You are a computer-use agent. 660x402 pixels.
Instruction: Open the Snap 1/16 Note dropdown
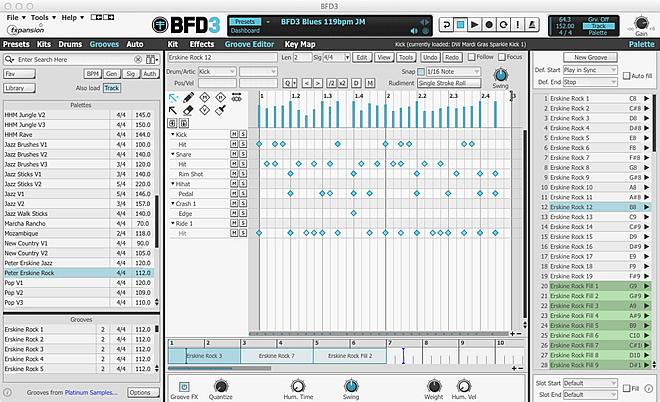(453, 72)
